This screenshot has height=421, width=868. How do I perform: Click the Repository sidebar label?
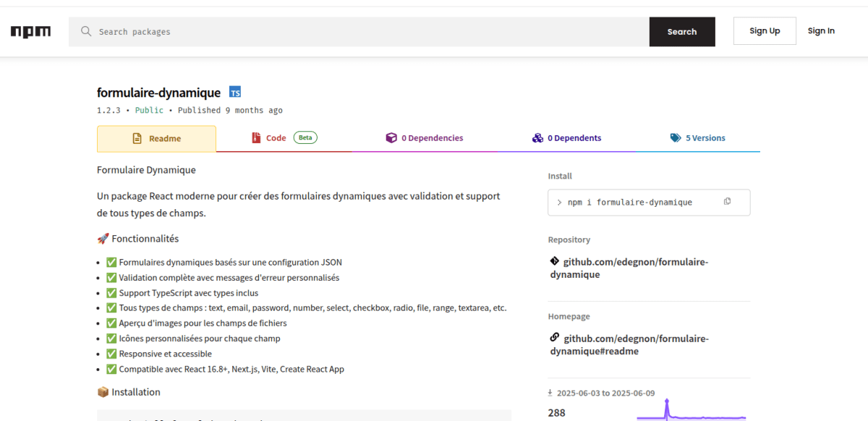[x=569, y=239]
